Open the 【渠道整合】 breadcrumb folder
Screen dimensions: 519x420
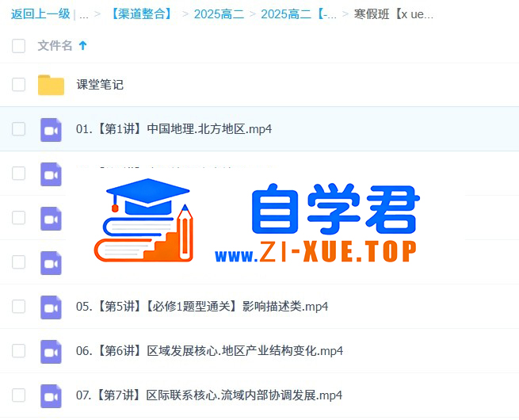click(142, 14)
